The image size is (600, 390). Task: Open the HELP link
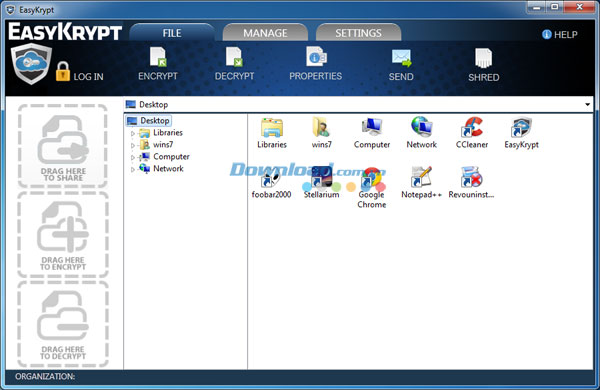[560, 34]
